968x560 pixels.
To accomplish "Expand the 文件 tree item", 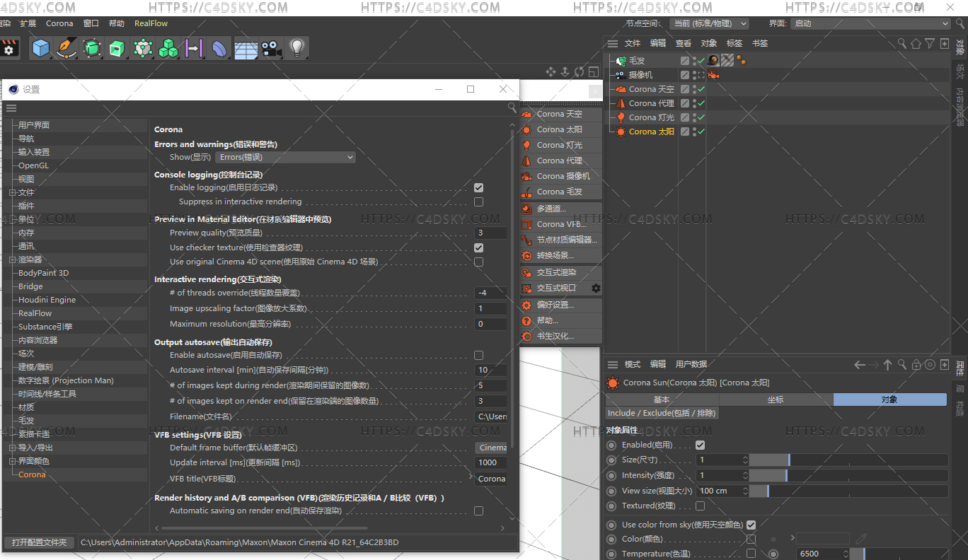I will (x=12, y=192).
